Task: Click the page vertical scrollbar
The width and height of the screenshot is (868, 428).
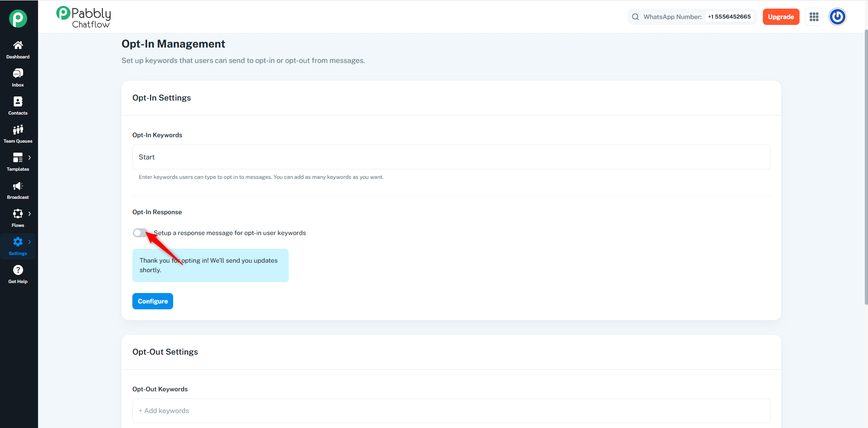Action: 866,168
